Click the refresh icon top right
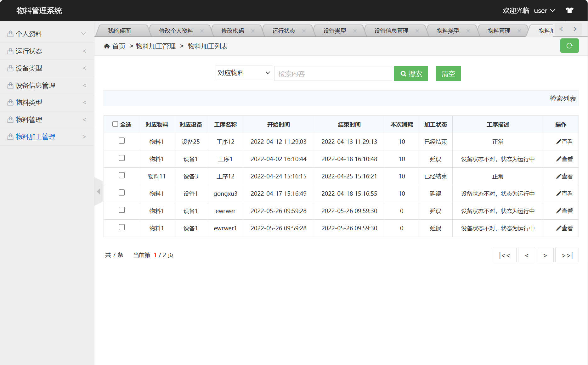This screenshot has height=365, width=588. click(x=569, y=46)
